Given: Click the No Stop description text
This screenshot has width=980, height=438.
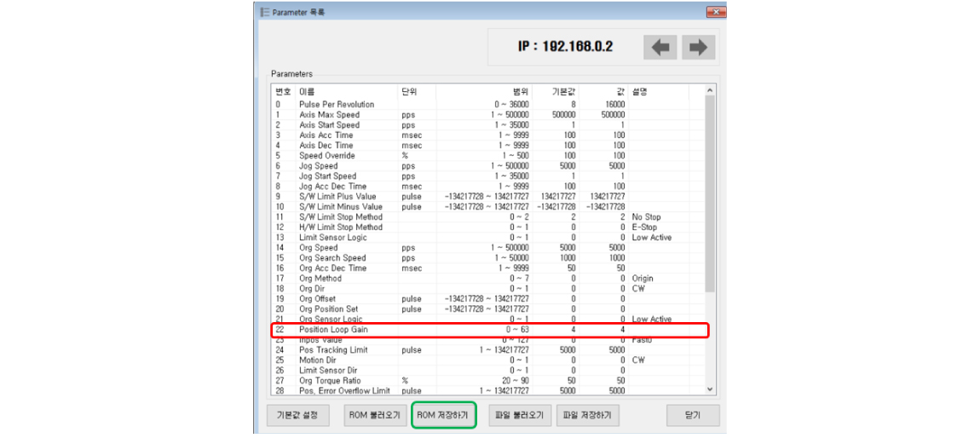Looking at the screenshot, I should pos(646,216).
